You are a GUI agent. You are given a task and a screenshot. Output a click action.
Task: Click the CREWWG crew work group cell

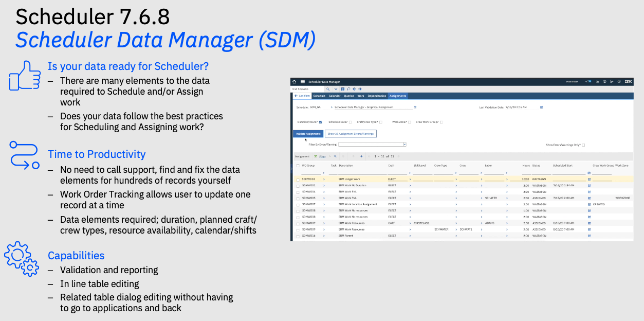click(x=599, y=204)
